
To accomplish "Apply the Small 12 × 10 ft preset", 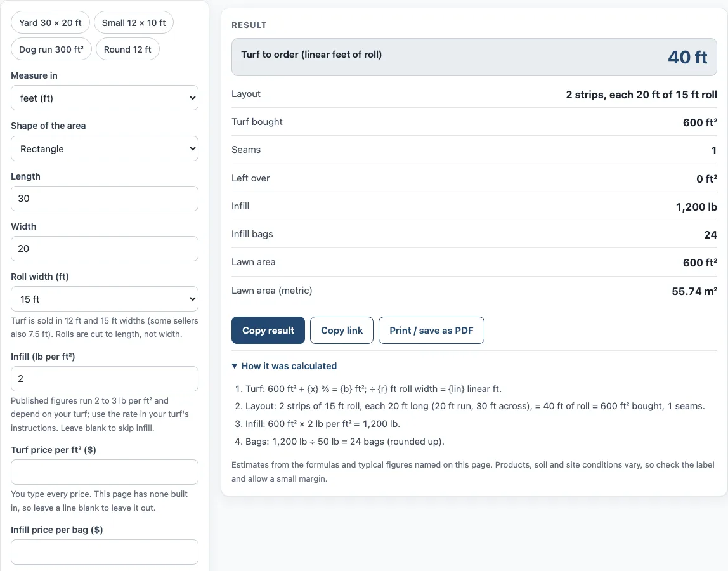I will pyautogui.click(x=134, y=23).
